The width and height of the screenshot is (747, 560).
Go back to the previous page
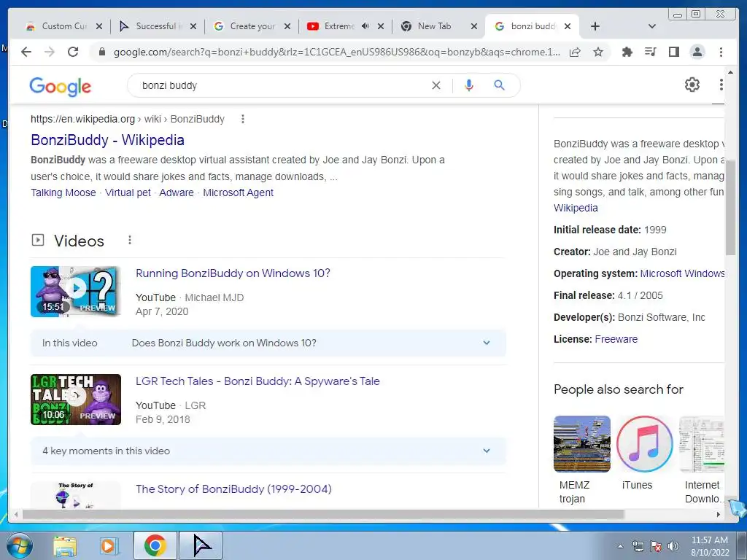26,52
